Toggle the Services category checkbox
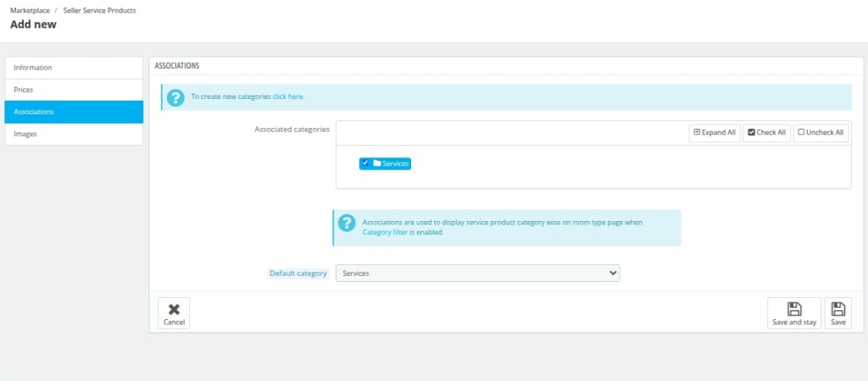 365,163
